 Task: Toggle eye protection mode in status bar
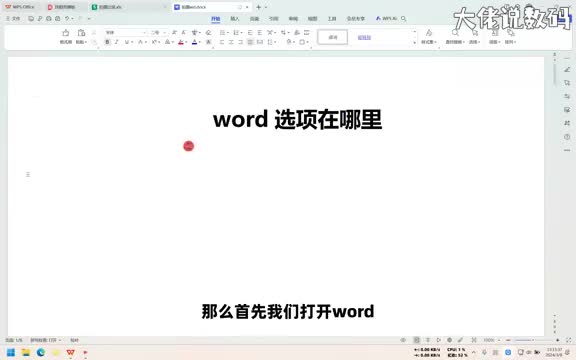point(403,340)
